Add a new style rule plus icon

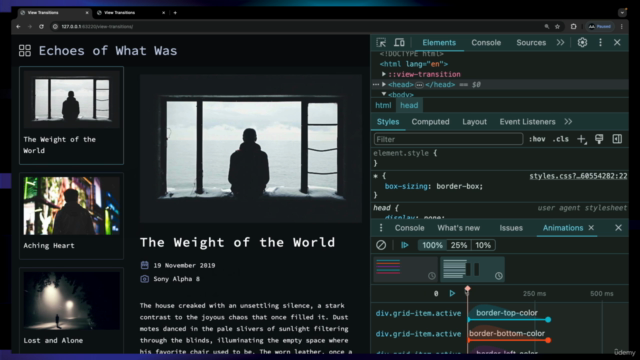coord(582,139)
